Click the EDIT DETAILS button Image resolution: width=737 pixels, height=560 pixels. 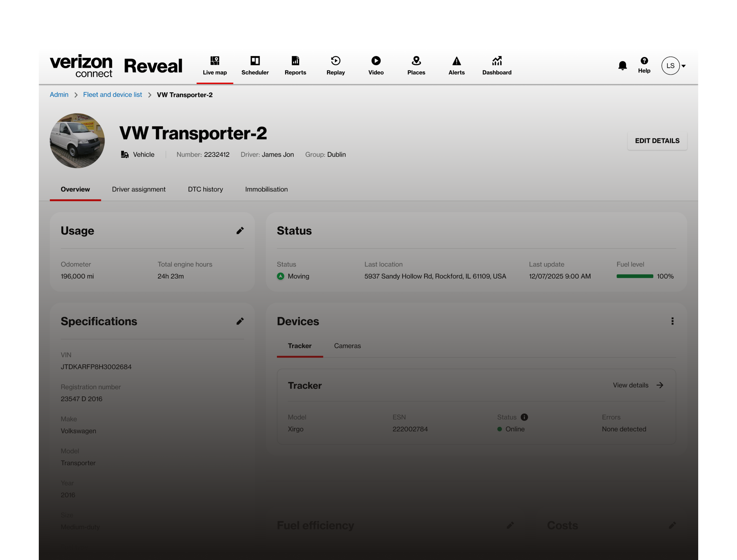(x=657, y=141)
